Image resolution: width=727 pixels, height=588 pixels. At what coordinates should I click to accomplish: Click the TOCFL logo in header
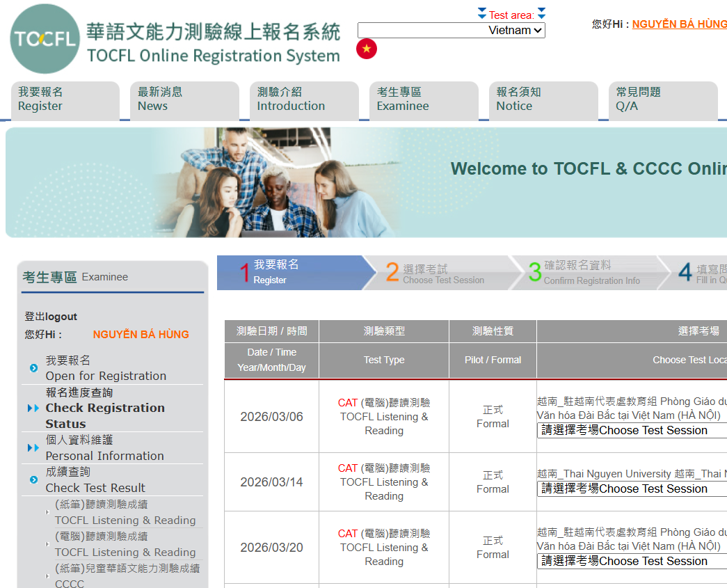pos(45,39)
